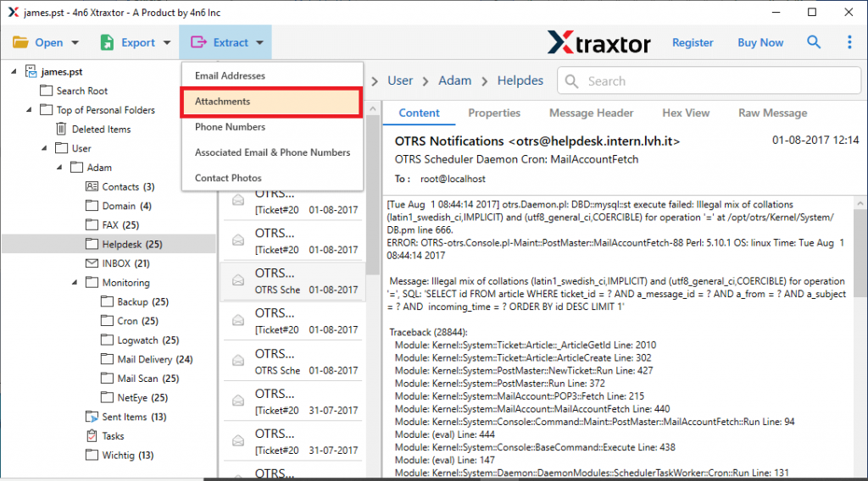Open the three-dot more options menu
This screenshot has width=868, height=481.
(849, 42)
